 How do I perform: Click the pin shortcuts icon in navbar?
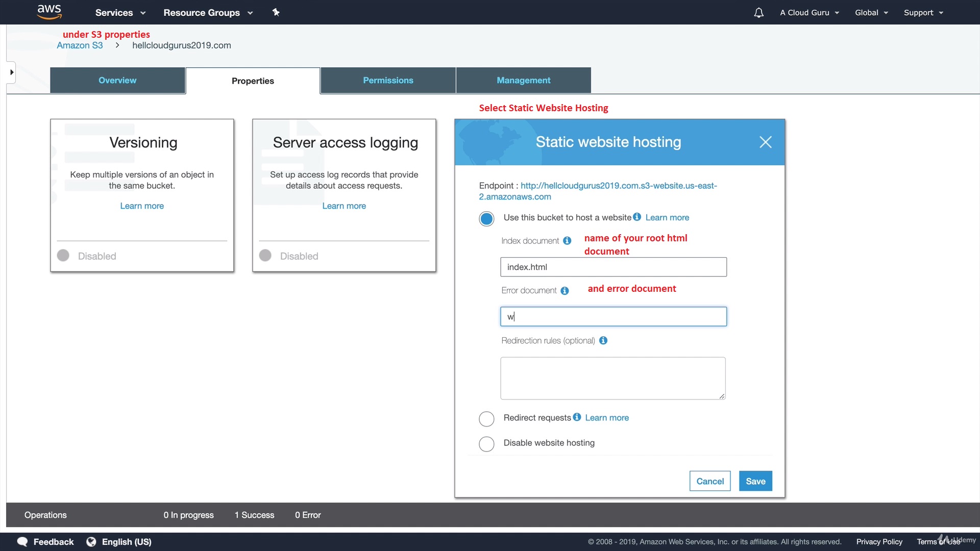276,12
